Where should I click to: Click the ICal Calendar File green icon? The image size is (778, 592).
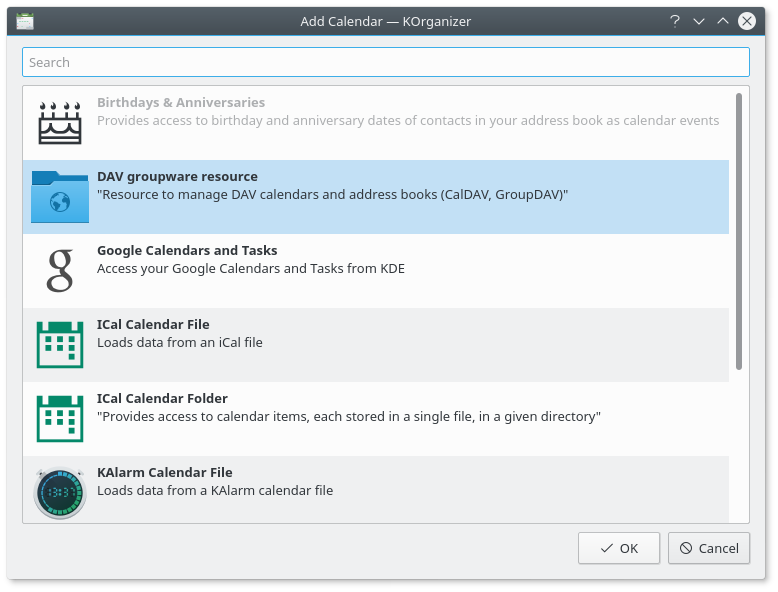59,345
